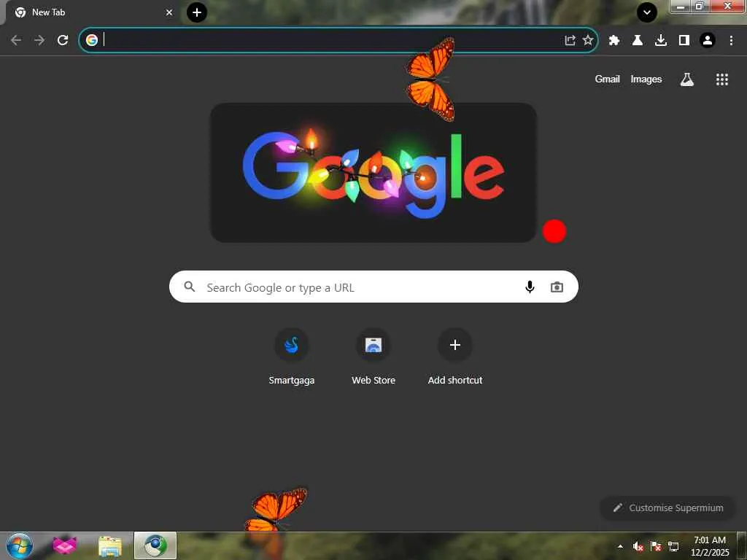The image size is (747, 560).
Task: Click the Supermium browser taskbar icon
Action: (155, 545)
